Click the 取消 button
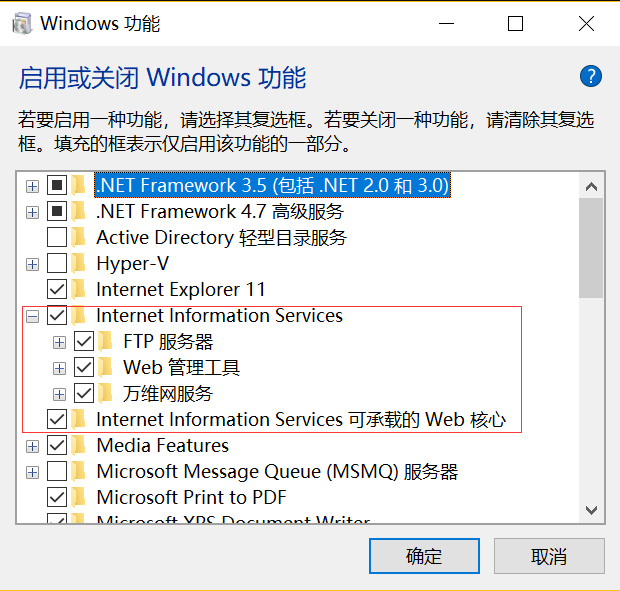The image size is (620, 591). coord(549,556)
